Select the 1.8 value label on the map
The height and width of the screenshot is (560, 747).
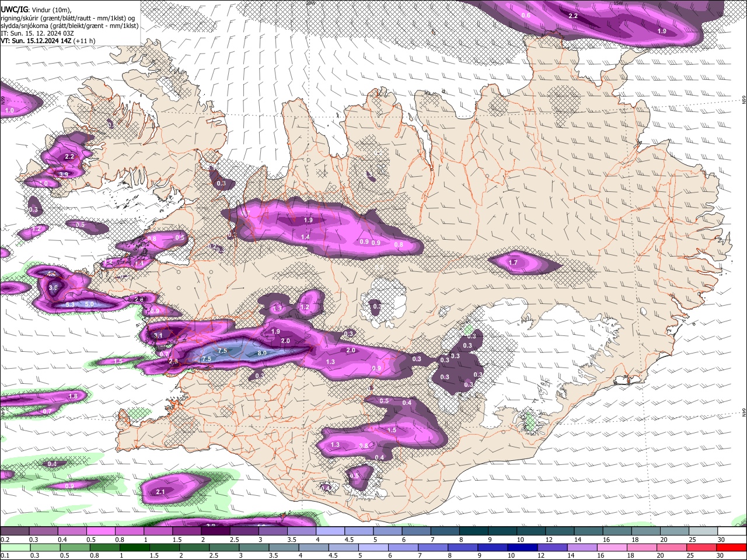[x=73, y=396]
